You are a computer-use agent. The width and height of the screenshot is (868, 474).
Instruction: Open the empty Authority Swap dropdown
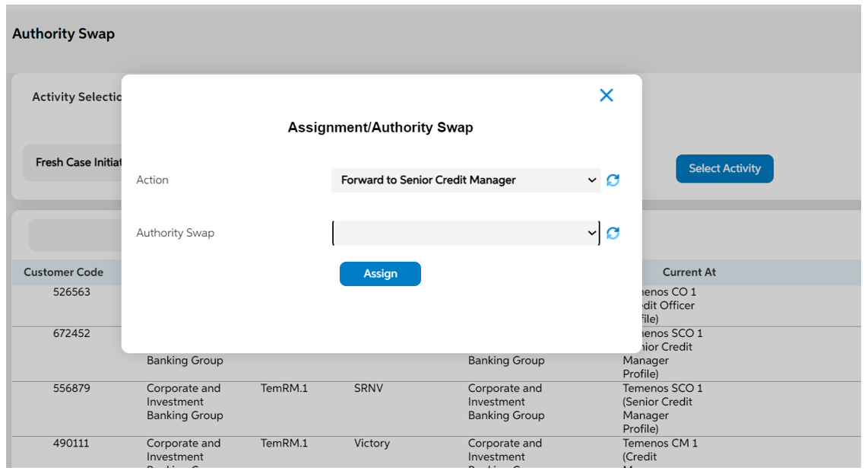(466, 234)
